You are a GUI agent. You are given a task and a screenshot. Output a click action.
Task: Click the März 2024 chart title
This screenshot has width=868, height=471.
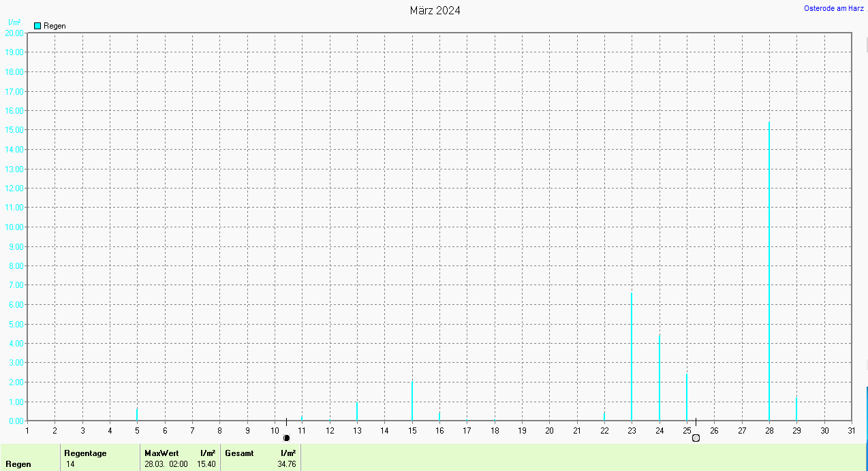tap(435, 10)
